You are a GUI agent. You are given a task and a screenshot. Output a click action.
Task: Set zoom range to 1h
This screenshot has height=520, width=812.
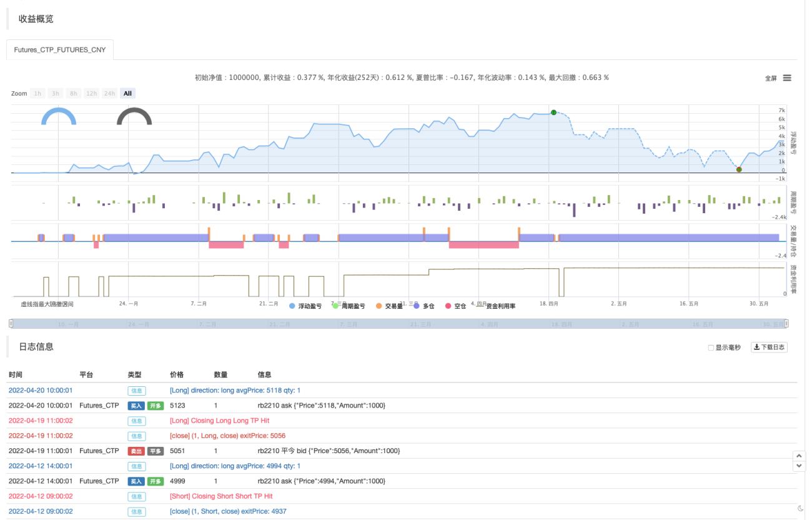click(x=37, y=93)
